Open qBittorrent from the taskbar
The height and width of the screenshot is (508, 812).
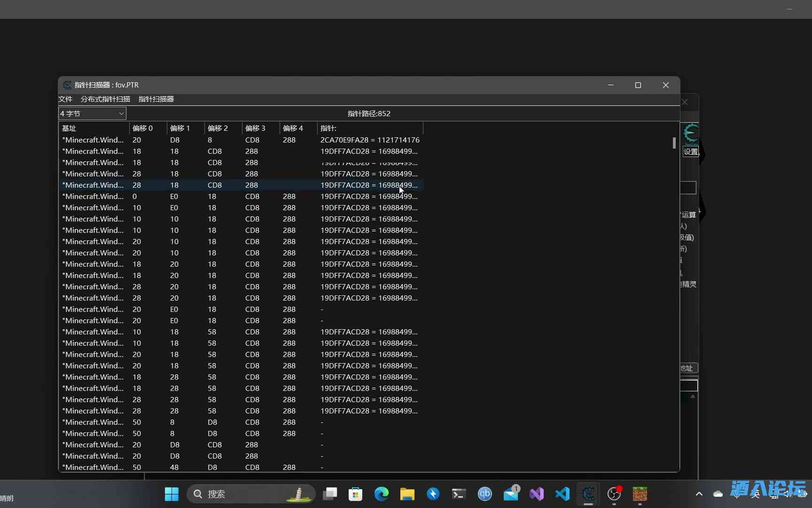[485, 494]
